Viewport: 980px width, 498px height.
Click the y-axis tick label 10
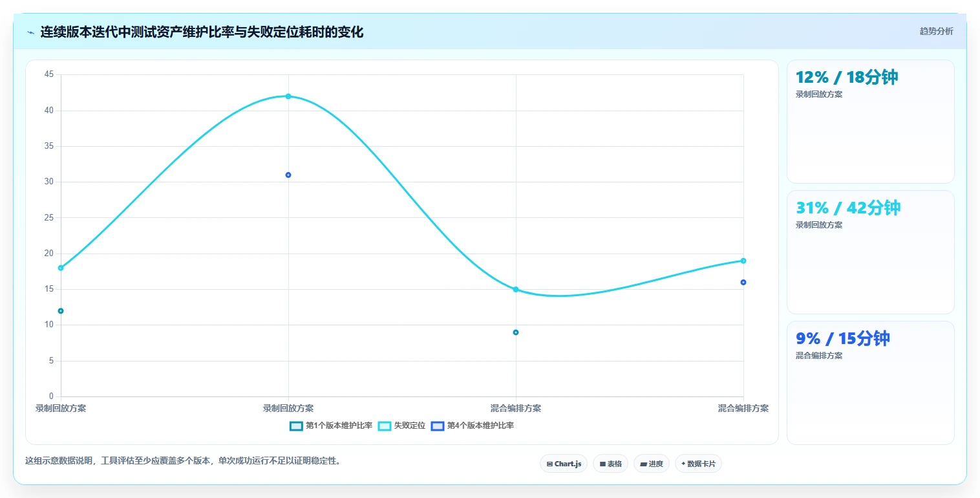(x=49, y=325)
